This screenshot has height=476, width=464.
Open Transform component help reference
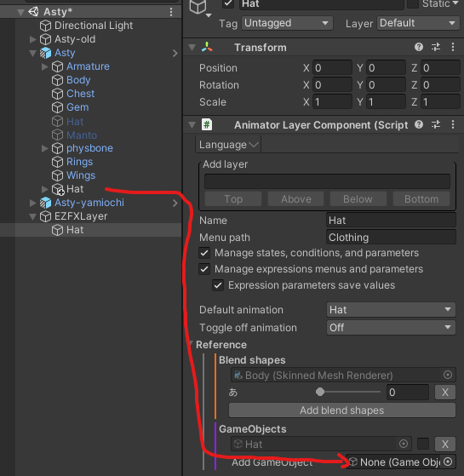click(x=419, y=47)
